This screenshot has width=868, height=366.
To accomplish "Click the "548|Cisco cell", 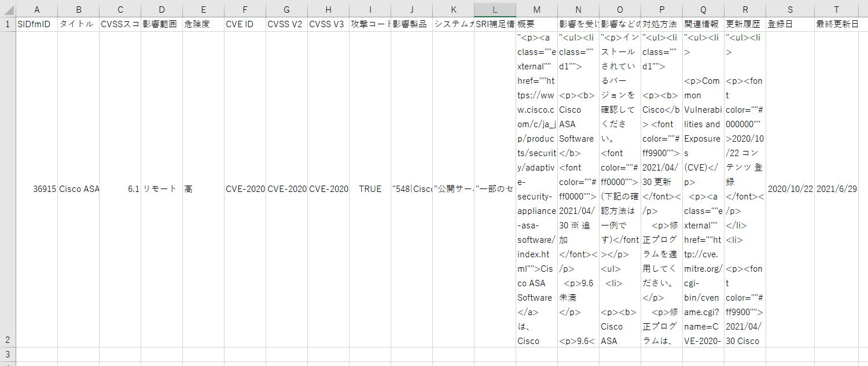I will [412, 189].
